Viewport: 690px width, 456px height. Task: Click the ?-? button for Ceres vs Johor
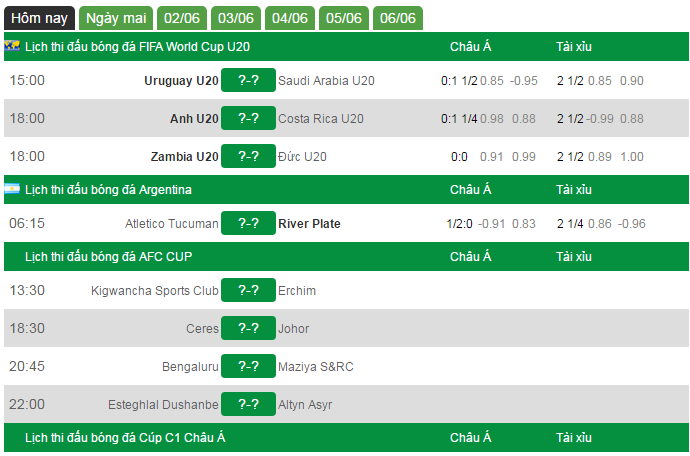click(x=248, y=328)
